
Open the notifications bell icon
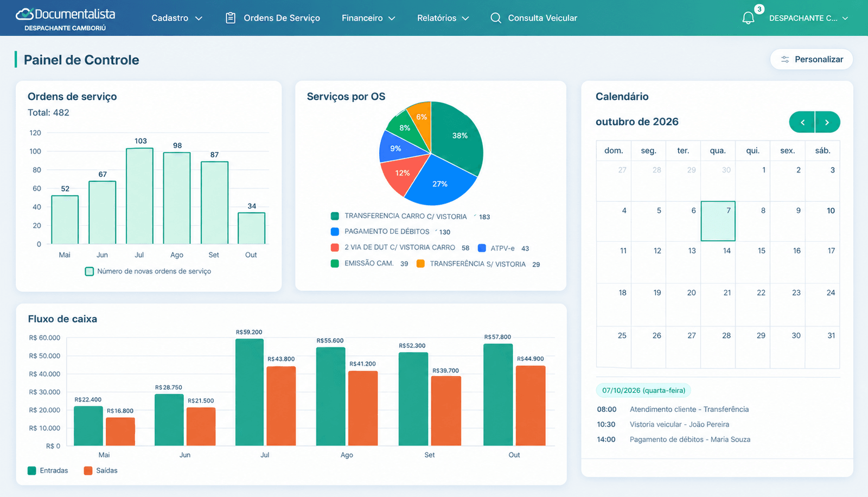pos(748,18)
